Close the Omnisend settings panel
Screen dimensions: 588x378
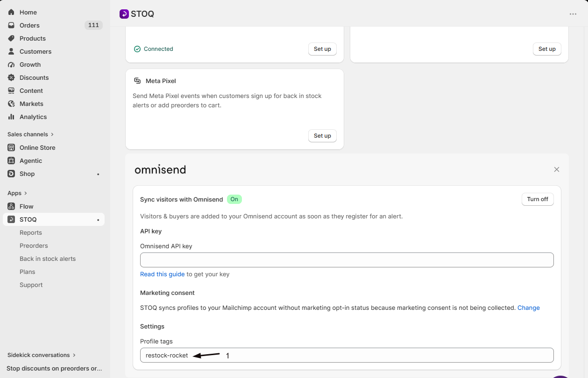(557, 169)
